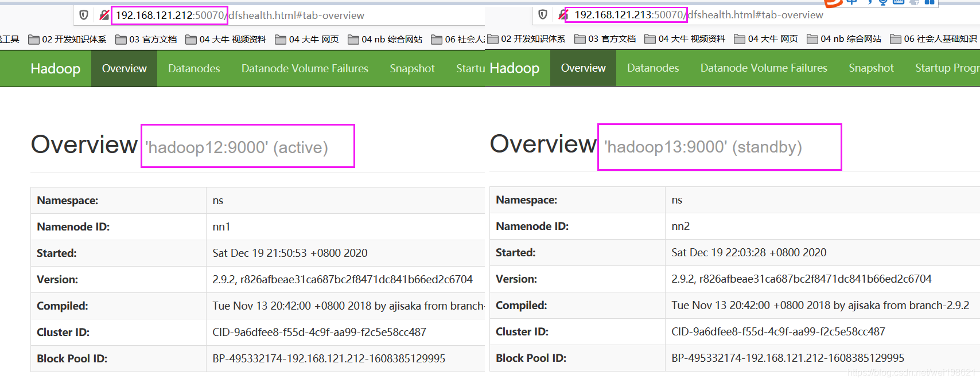Click the Started time Sat Dec 19 22:03:28
980x383 pixels.
pyautogui.click(x=749, y=253)
